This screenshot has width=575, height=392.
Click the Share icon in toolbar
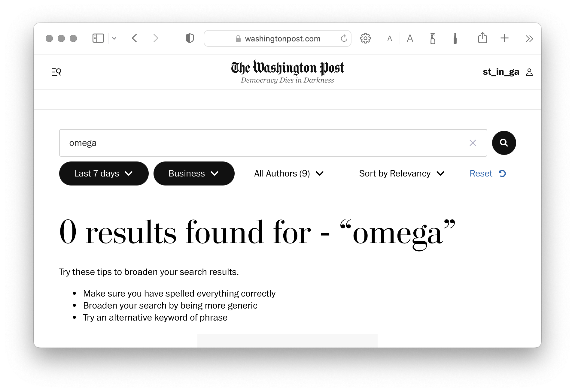tap(482, 38)
